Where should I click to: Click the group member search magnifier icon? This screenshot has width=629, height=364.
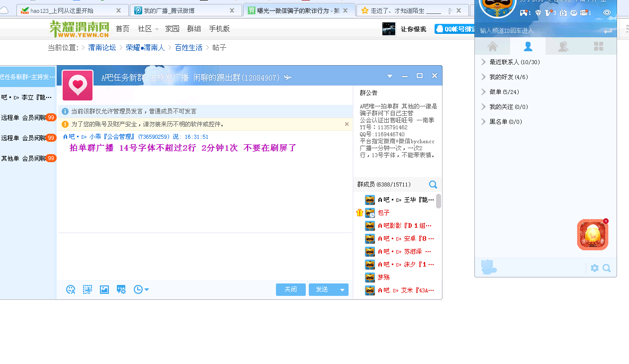(x=433, y=184)
